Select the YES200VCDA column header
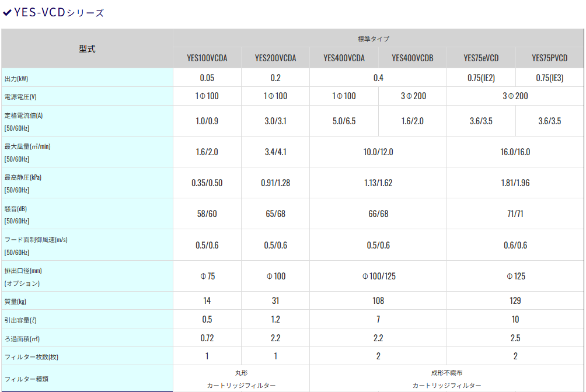Image resolution: width=586 pixels, height=392 pixels. (275, 58)
